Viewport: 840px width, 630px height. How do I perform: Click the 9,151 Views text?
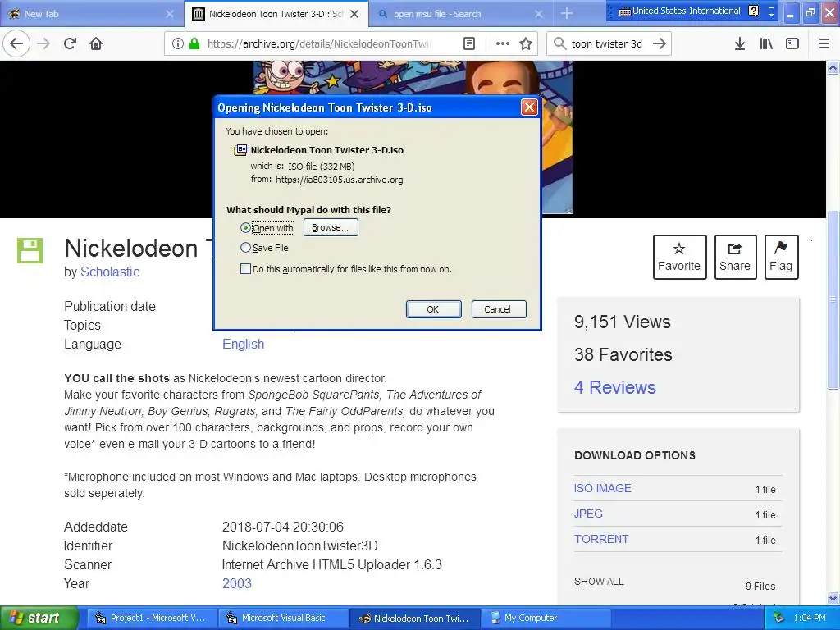point(622,322)
